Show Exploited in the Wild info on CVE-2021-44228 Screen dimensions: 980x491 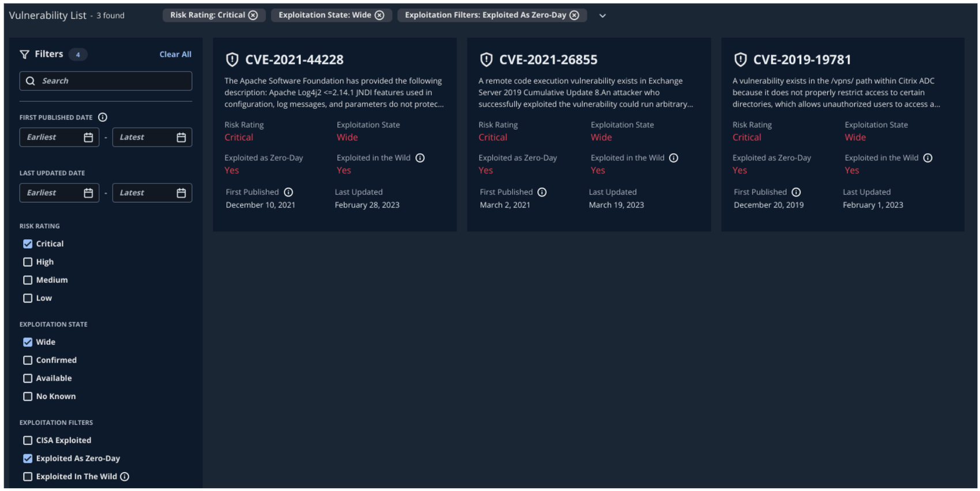coord(420,158)
